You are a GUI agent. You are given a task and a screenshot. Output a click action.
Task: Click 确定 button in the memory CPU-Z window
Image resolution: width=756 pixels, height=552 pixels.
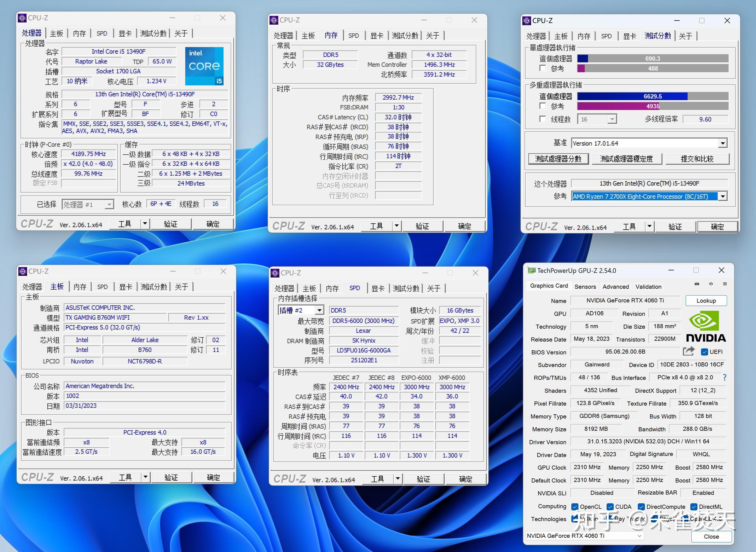pyautogui.click(x=465, y=226)
